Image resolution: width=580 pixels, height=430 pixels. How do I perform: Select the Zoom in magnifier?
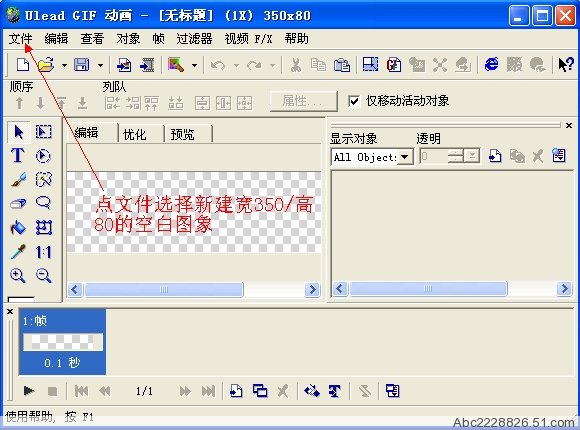coord(18,276)
